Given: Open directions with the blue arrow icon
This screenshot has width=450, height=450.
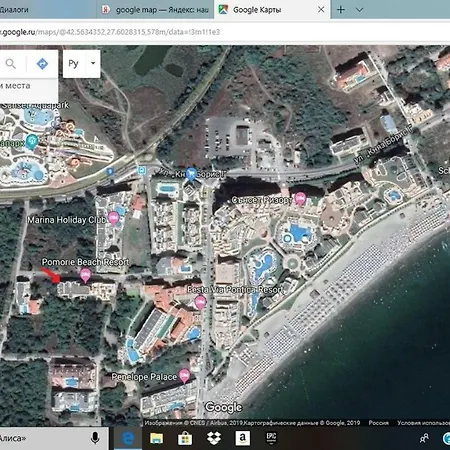Looking at the screenshot, I should pos(42,64).
